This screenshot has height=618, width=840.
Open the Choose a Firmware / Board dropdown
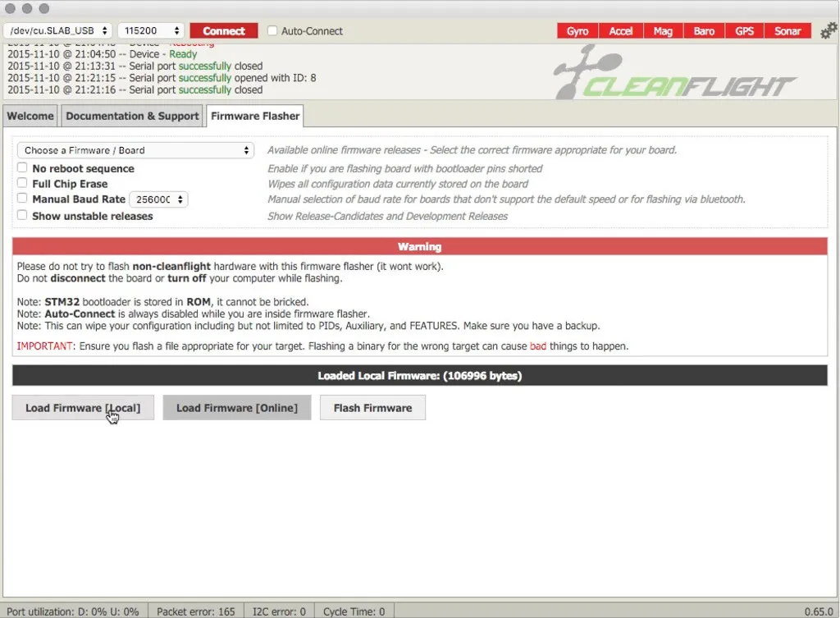point(136,150)
